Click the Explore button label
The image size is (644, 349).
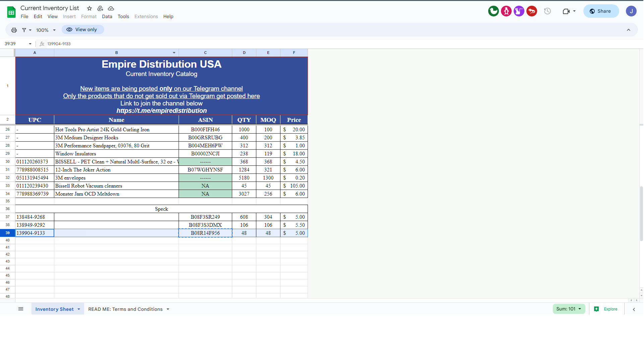point(610,309)
